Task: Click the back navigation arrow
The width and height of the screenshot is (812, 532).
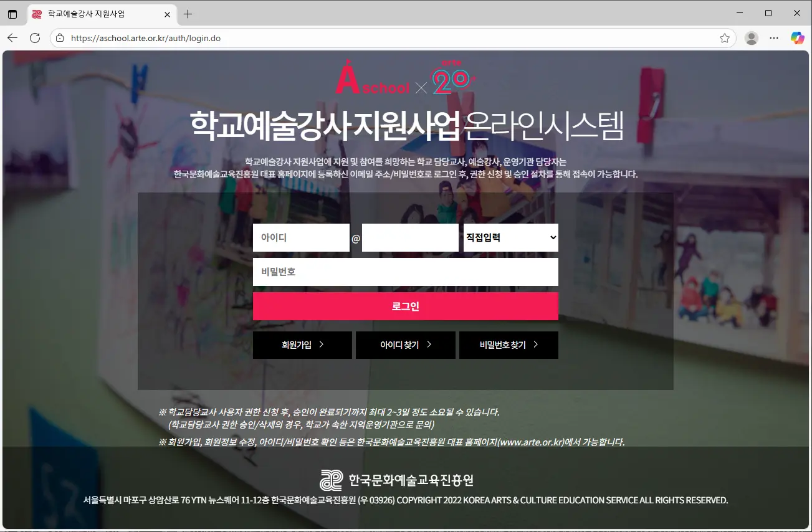Action: pos(13,37)
